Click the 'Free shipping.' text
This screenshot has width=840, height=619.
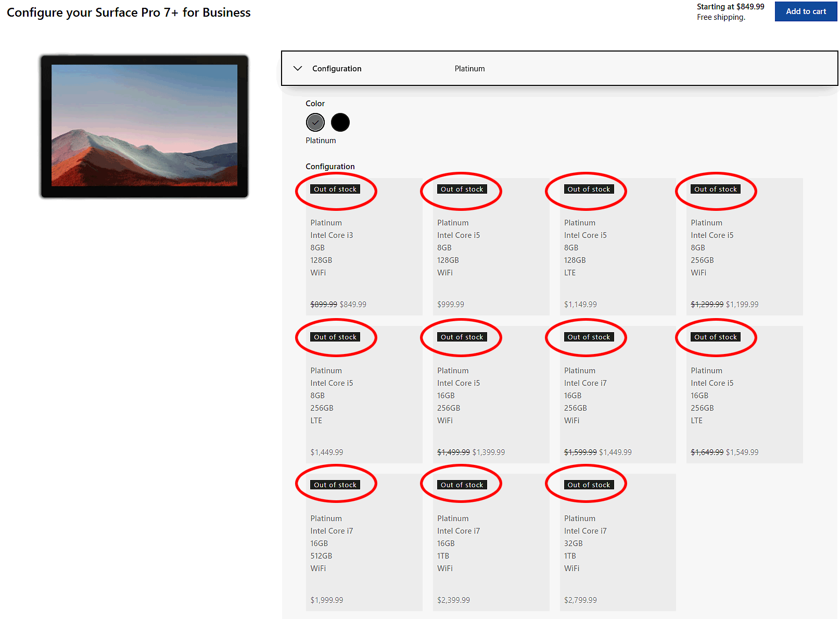click(721, 17)
